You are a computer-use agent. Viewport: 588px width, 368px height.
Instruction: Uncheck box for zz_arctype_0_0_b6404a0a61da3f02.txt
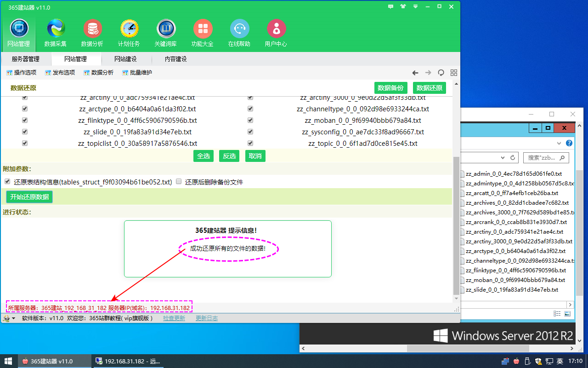pos(25,109)
